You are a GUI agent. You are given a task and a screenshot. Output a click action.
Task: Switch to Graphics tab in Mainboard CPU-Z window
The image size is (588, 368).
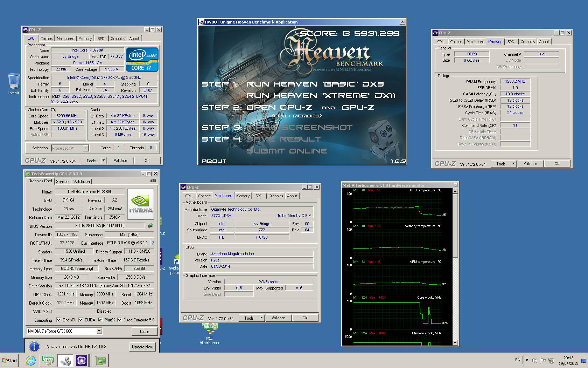[x=275, y=196]
